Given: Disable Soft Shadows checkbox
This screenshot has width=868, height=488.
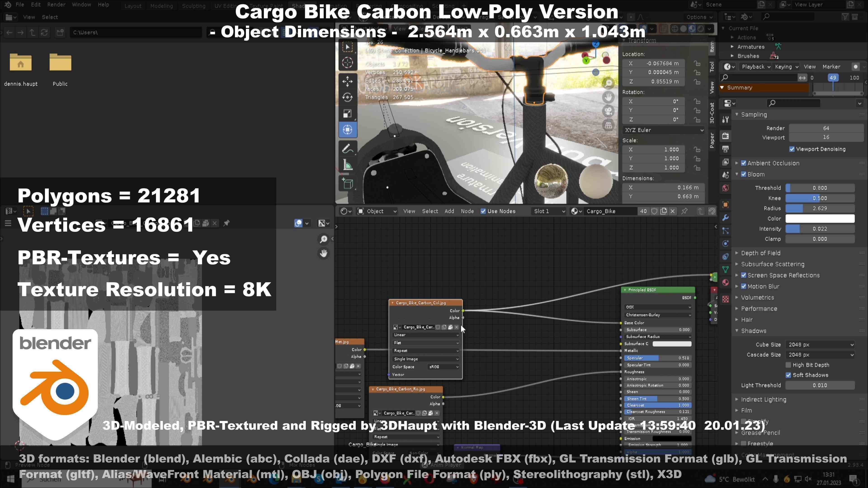Looking at the screenshot, I should point(788,375).
